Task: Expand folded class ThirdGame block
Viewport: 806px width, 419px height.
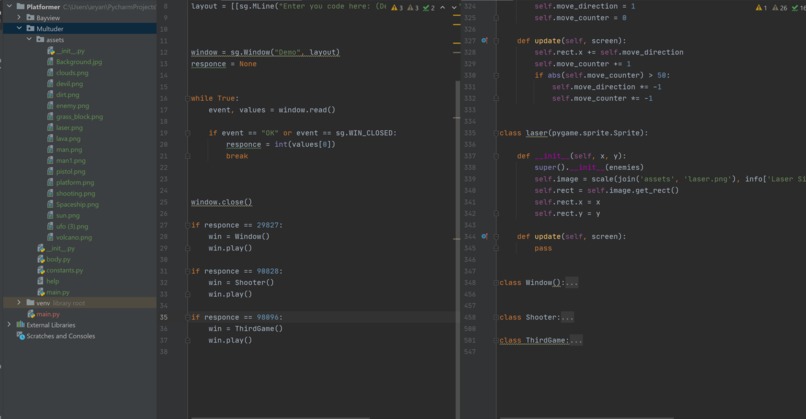Action: pos(576,340)
